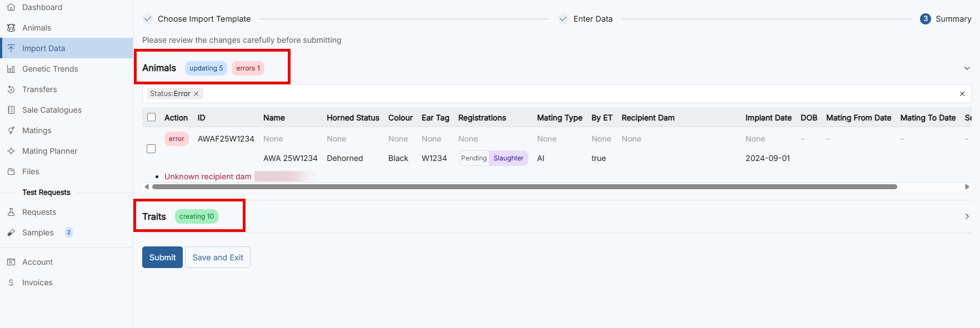Click the Requests flask icon

point(11,212)
